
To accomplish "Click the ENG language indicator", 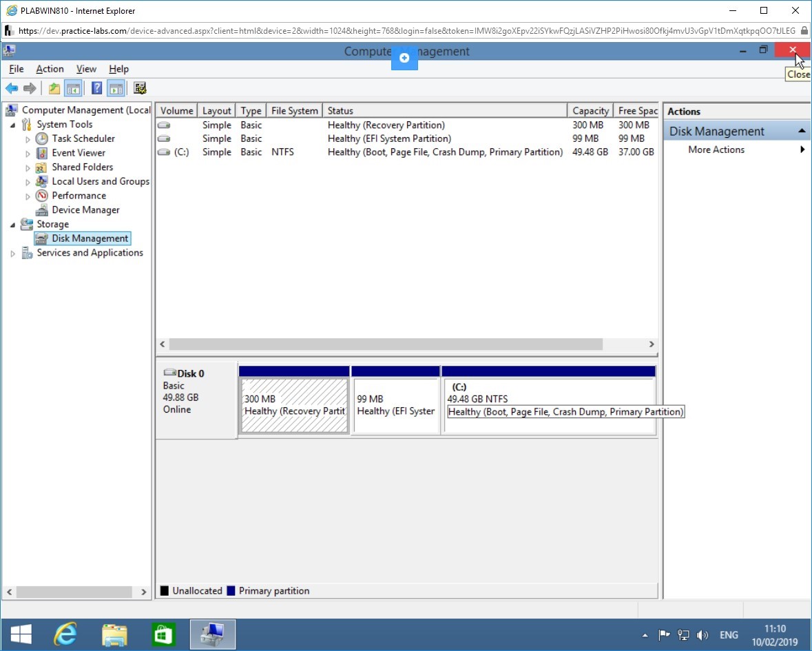I will (729, 635).
